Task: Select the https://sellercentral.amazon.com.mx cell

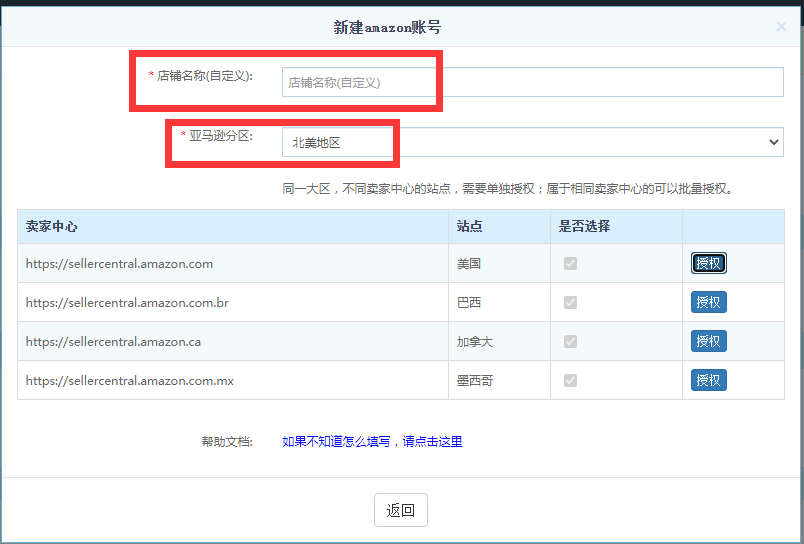Action: point(233,380)
